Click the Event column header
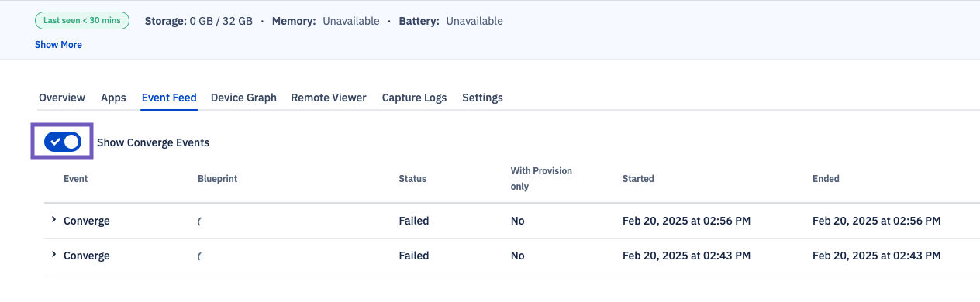Viewport: 980px width, 302px height. tap(75, 179)
